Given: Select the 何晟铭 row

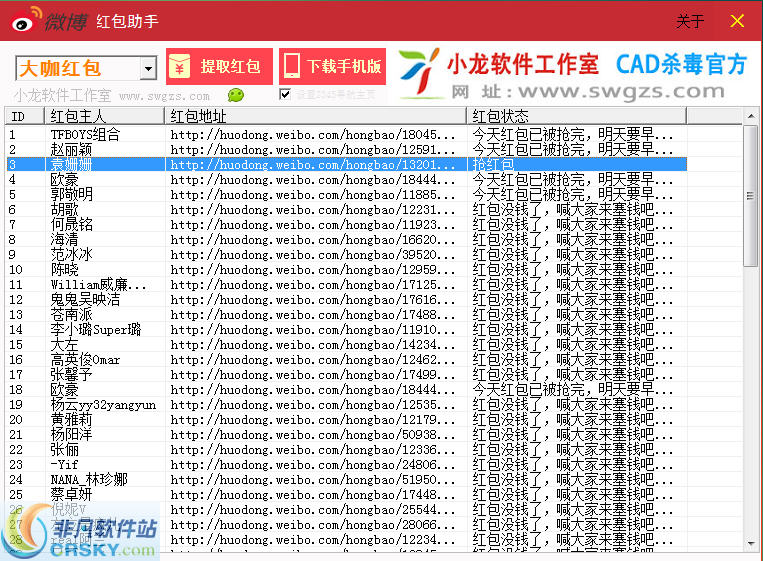Looking at the screenshot, I should (x=346, y=225).
